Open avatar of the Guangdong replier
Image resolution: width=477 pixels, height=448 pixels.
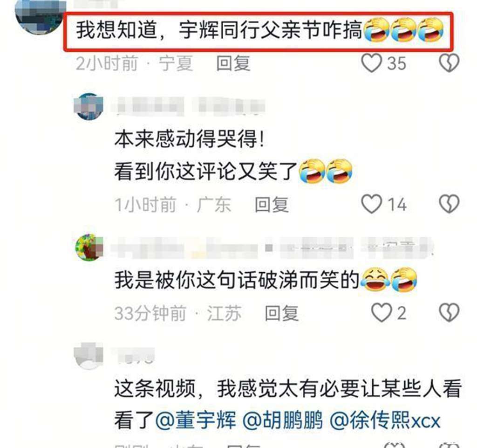(x=89, y=107)
